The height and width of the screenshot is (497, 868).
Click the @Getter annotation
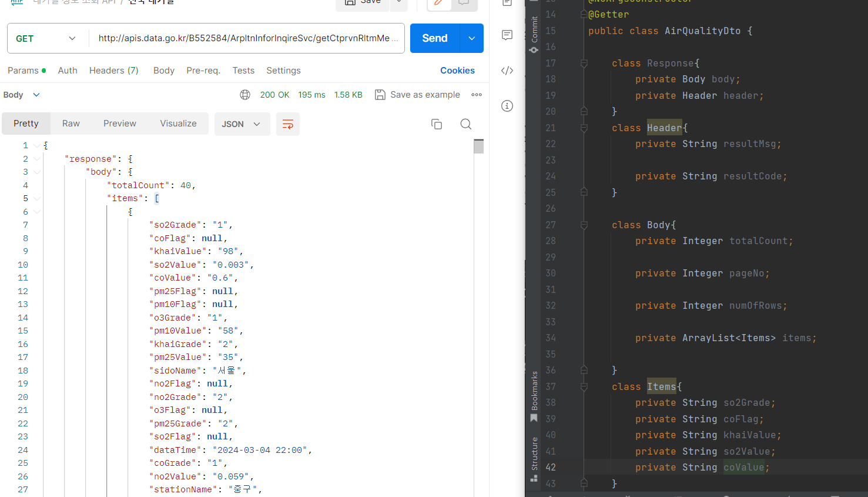[x=608, y=15]
